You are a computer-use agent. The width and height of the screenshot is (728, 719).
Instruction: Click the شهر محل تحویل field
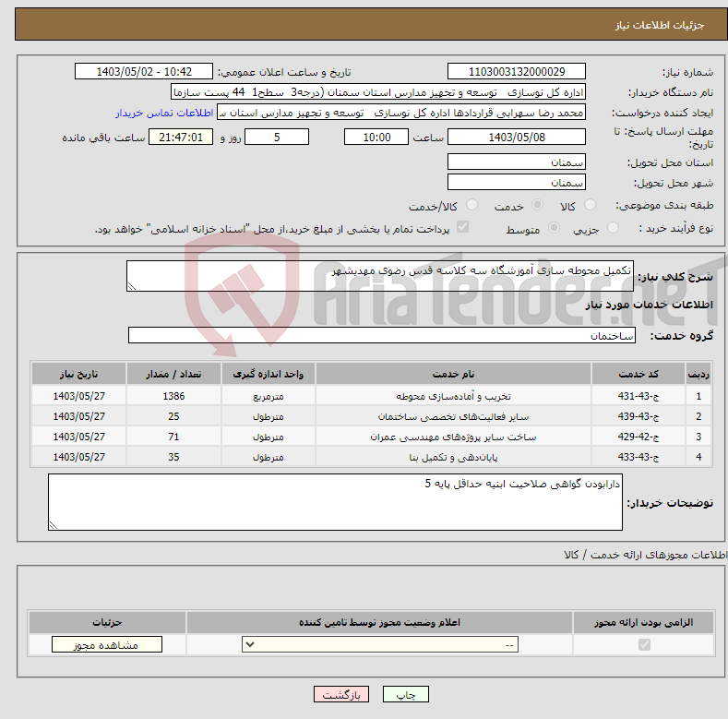[517, 182]
